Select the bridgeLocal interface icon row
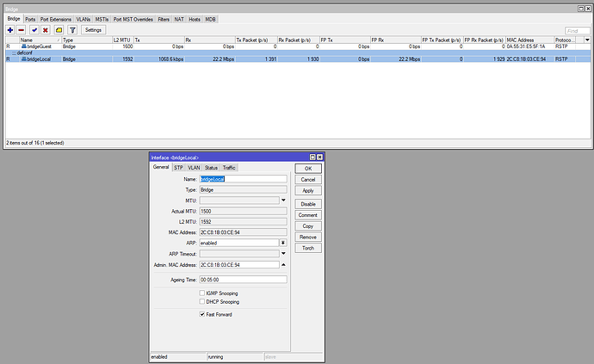 click(x=24, y=59)
